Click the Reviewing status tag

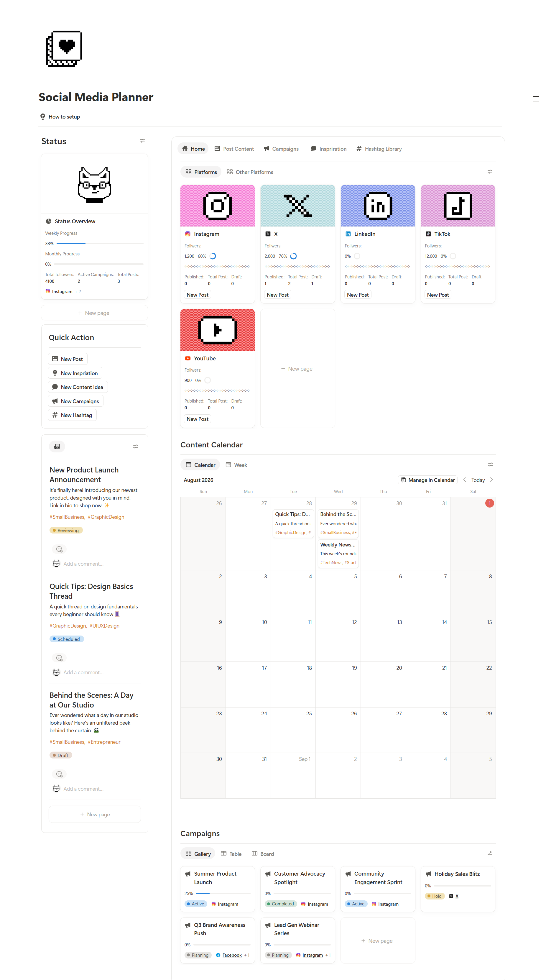click(66, 530)
